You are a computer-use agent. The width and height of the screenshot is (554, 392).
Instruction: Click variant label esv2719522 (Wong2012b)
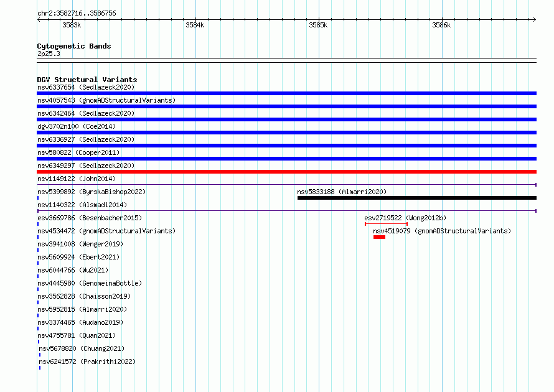point(405,218)
